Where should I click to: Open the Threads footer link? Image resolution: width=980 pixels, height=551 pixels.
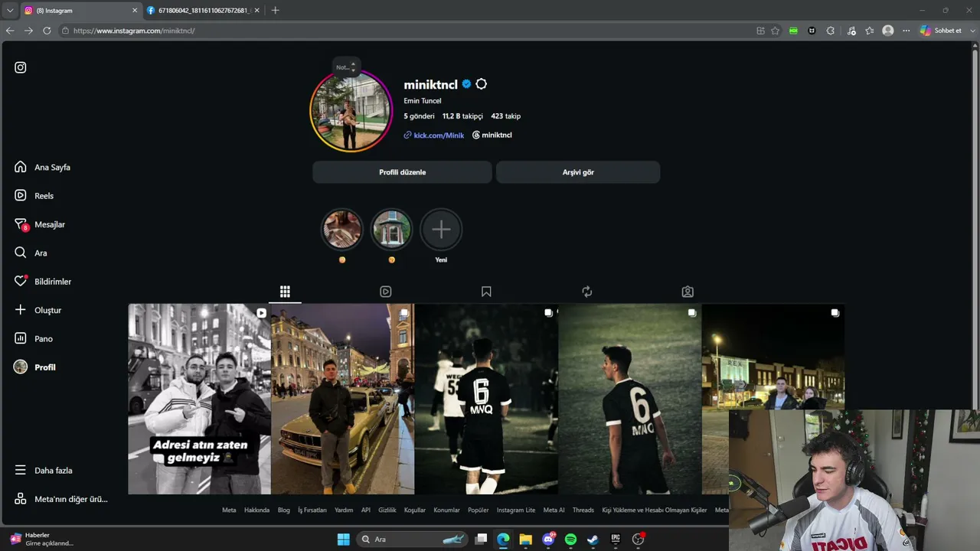[x=583, y=510]
